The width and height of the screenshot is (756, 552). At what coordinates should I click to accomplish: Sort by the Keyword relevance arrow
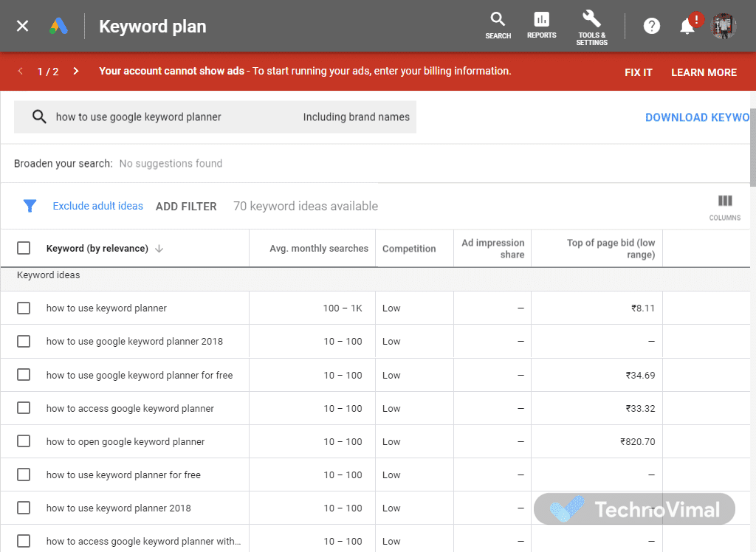159,249
